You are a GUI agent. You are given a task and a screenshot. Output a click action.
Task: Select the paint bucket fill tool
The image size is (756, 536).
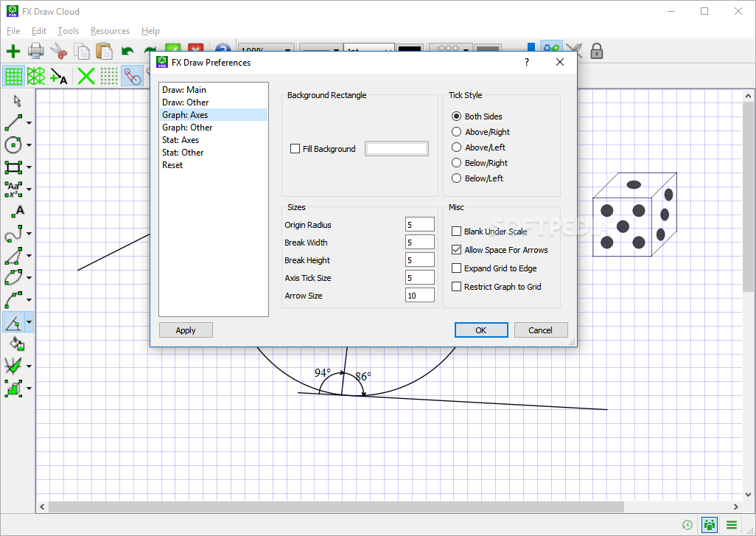[18, 344]
